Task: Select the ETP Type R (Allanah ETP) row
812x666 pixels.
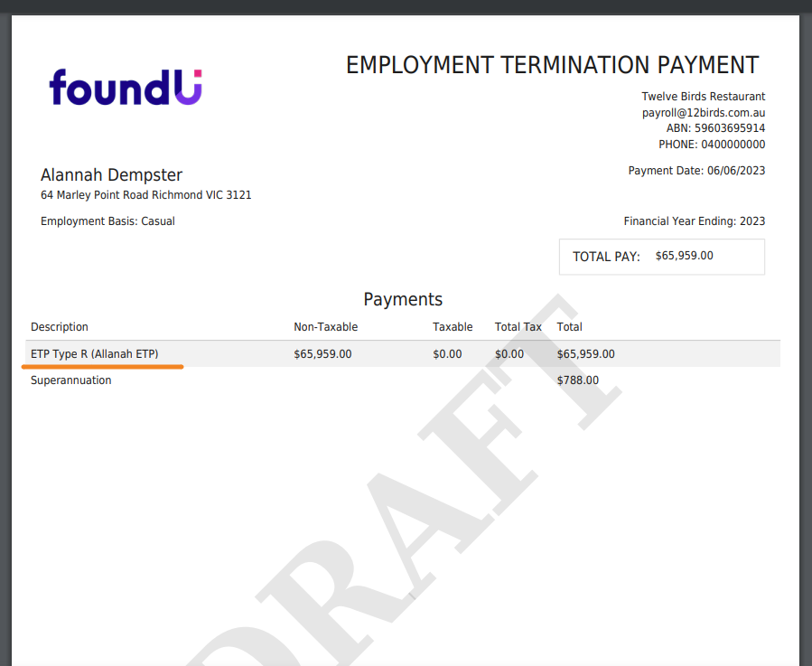Action: pos(94,354)
